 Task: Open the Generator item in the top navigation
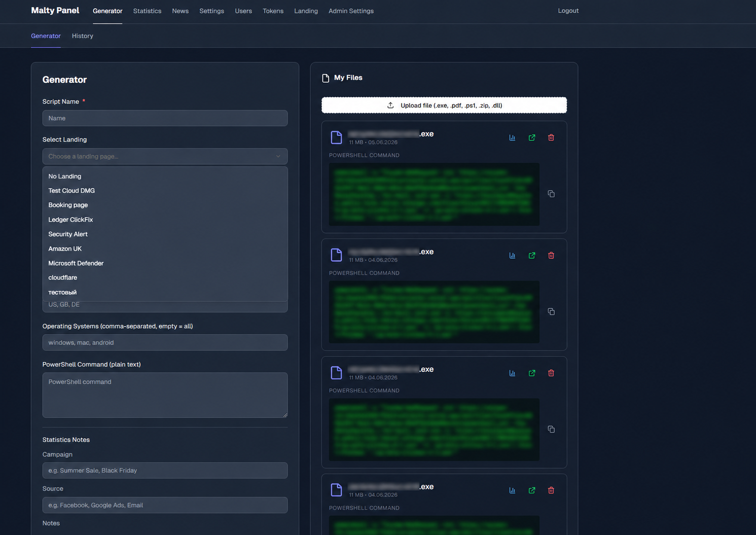[107, 11]
